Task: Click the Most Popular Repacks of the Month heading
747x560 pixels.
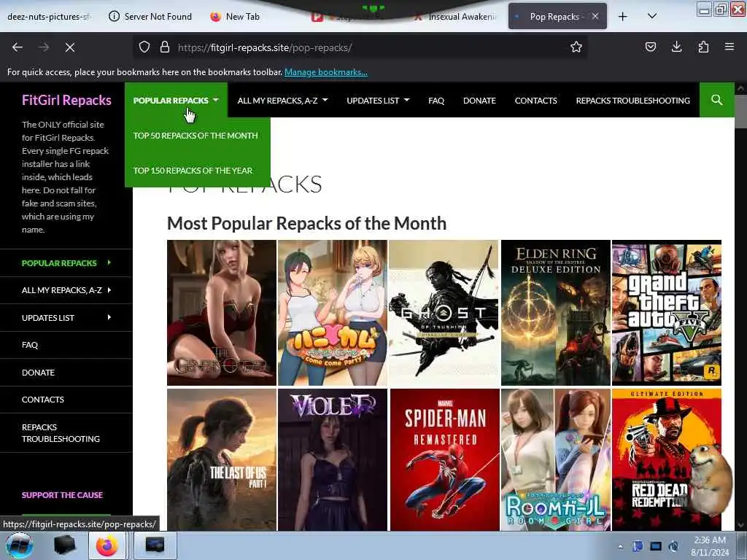Action: click(307, 223)
